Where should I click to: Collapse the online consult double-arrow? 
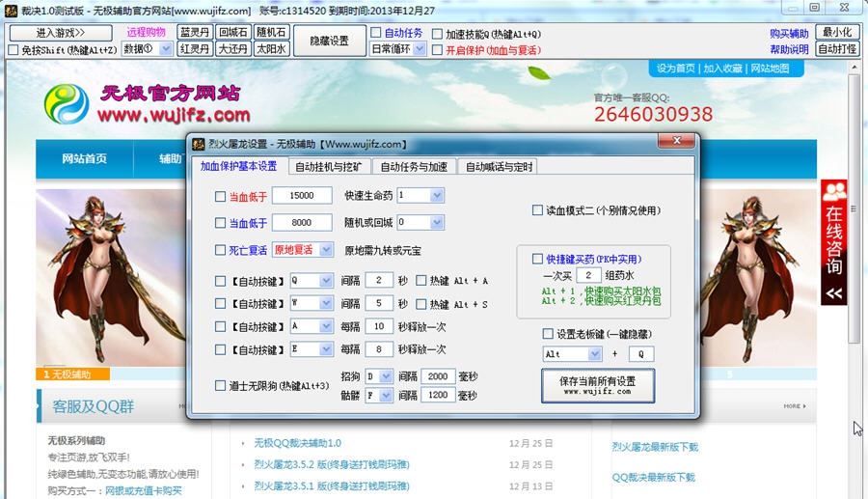[834, 293]
